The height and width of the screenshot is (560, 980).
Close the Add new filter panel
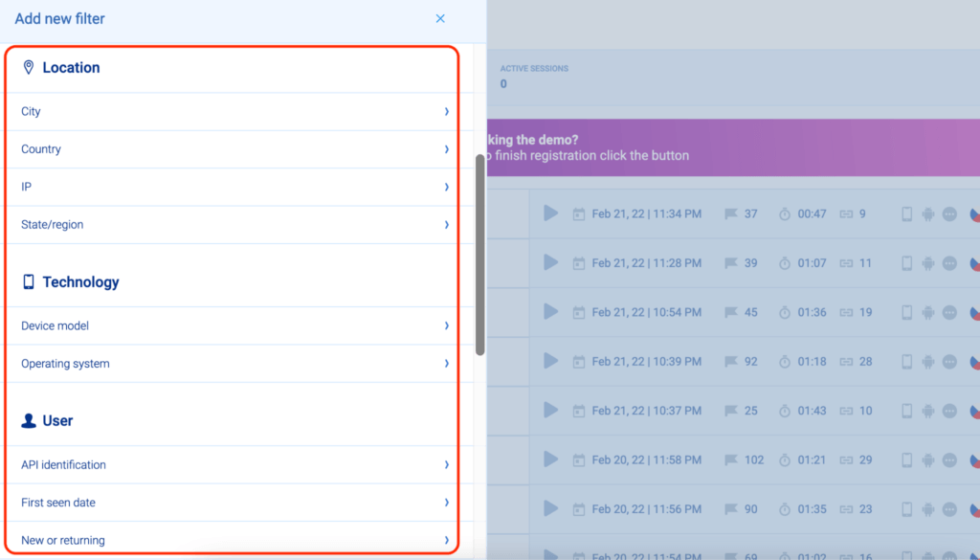440,18
